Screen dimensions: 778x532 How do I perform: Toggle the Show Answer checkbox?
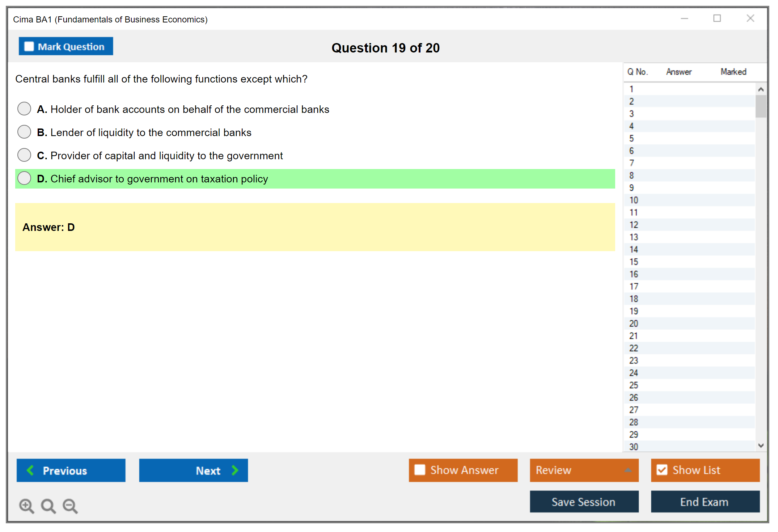420,470
